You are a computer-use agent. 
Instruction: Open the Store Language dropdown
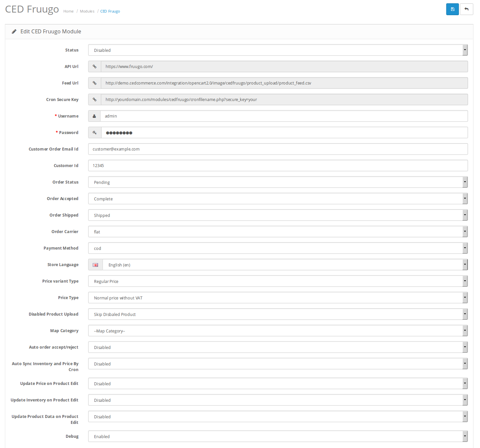285,264
